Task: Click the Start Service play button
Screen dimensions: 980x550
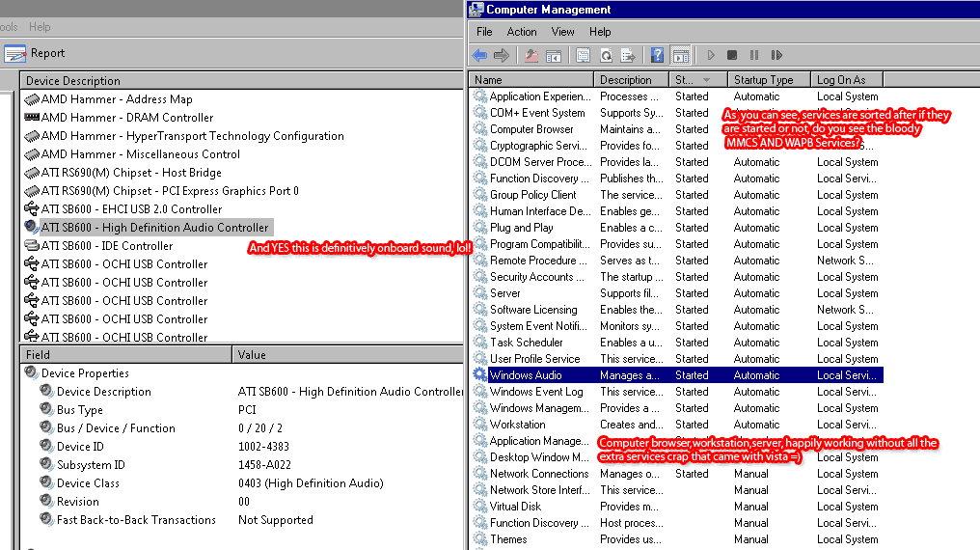Action: pos(711,55)
